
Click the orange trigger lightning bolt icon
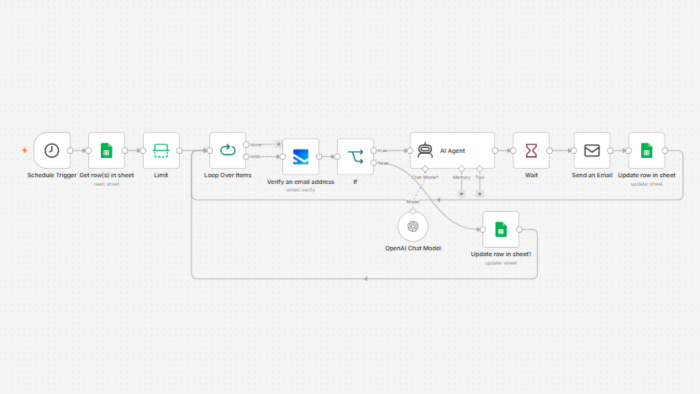pos(25,150)
